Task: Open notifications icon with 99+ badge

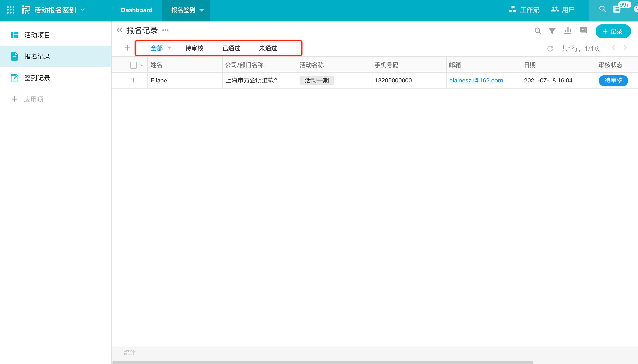Action: [x=617, y=10]
